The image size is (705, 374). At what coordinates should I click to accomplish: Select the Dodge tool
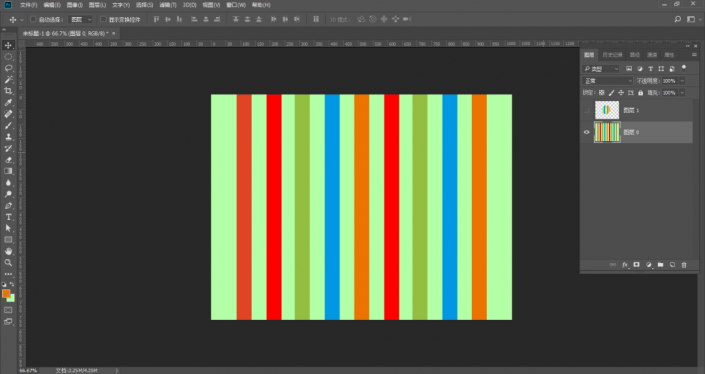[8, 194]
